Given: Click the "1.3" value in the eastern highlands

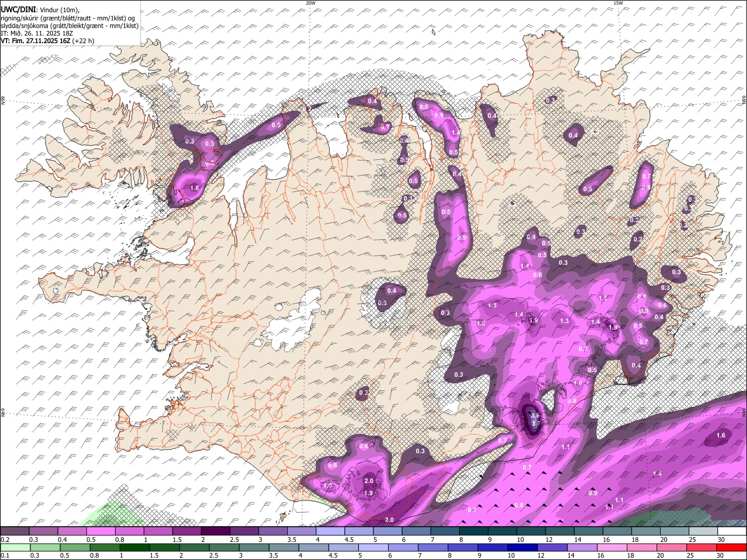Looking at the screenshot, I should point(564,321).
